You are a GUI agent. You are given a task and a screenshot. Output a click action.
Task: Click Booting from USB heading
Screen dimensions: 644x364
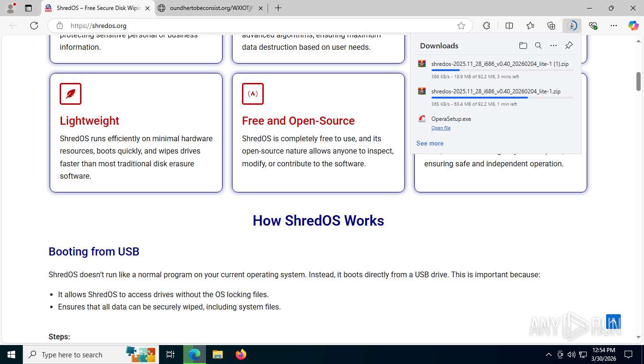94,252
